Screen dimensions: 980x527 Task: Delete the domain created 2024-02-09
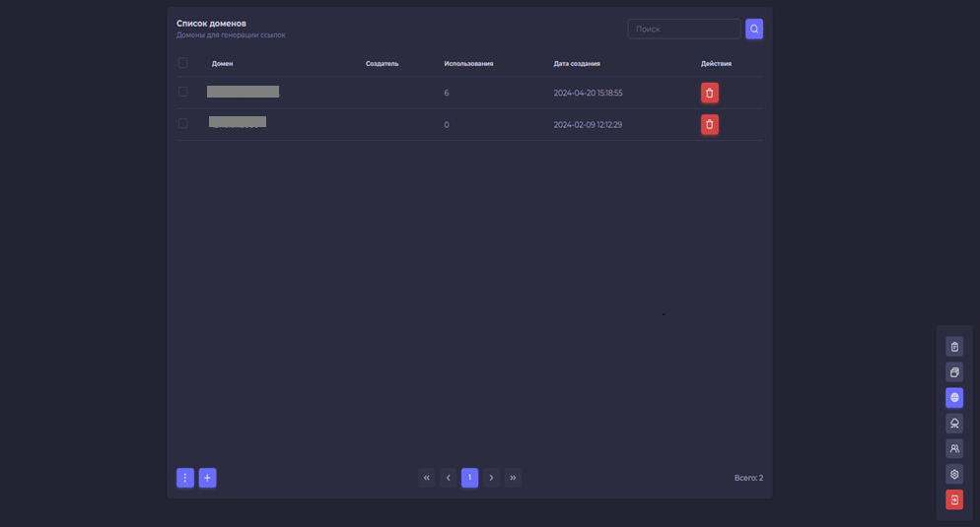click(709, 125)
